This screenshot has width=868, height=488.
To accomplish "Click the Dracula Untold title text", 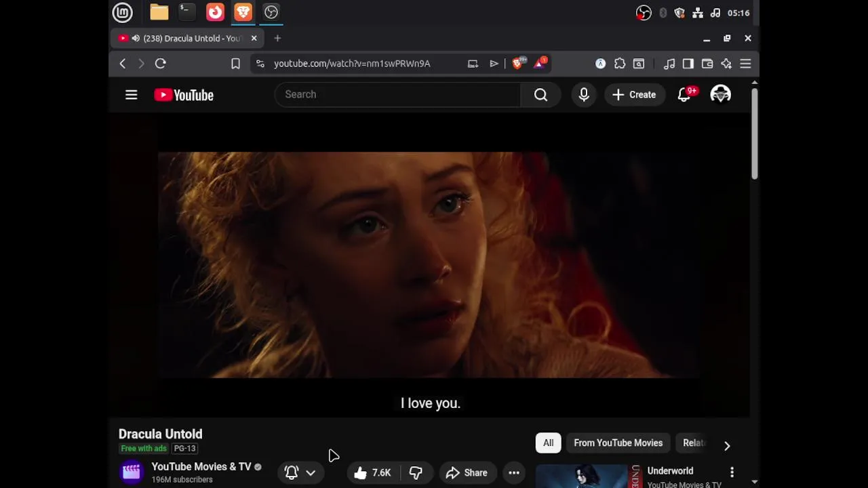I will point(161,434).
